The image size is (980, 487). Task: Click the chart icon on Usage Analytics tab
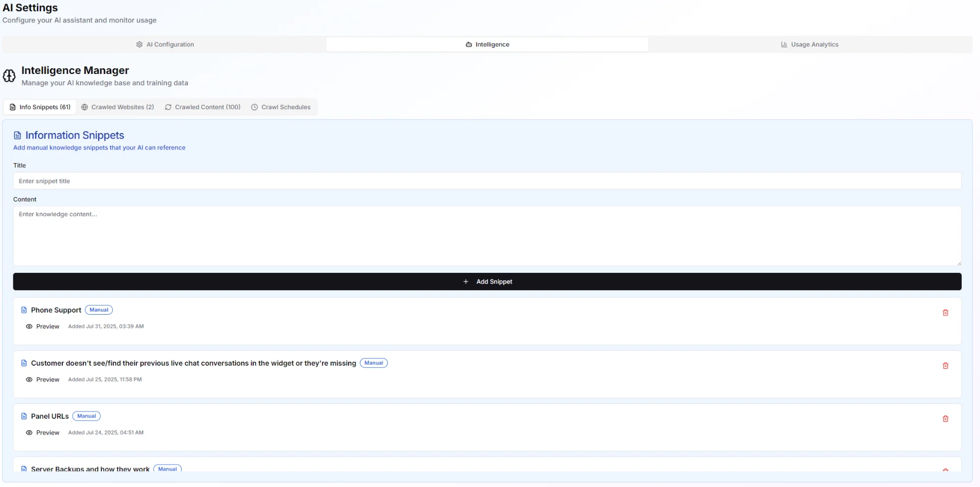(784, 44)
